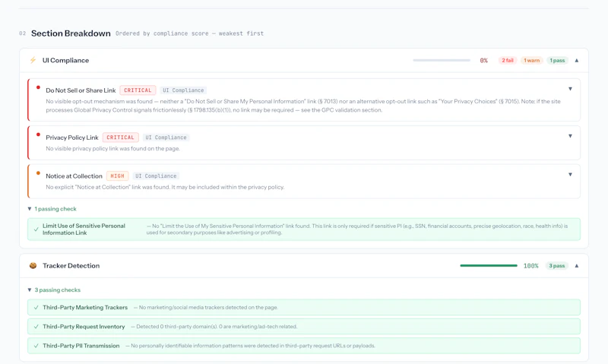
Task: Click the 100% score text
Action: (x=530, y=266)
